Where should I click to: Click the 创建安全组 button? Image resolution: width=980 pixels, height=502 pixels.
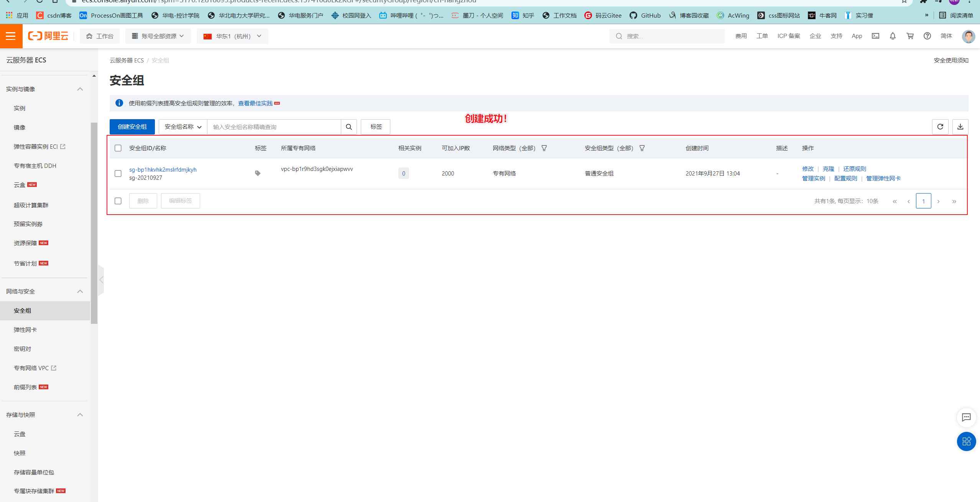tap(132, 127)
